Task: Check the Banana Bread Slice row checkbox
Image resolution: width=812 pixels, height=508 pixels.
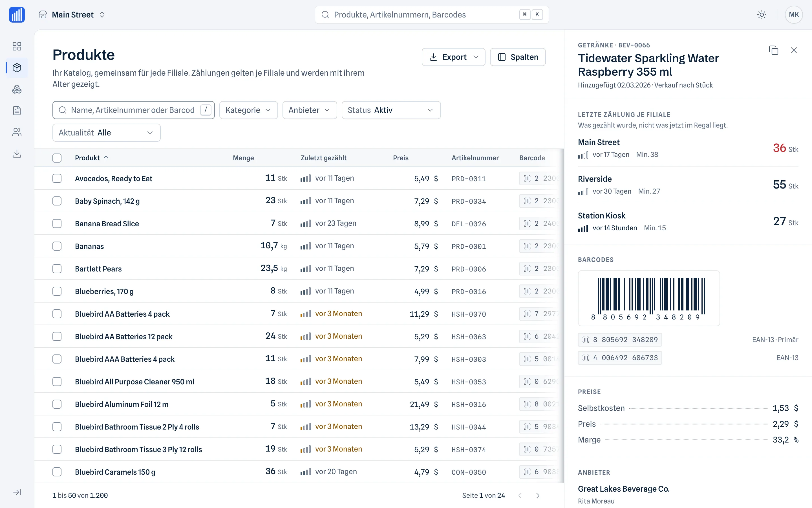Action: 57,224
